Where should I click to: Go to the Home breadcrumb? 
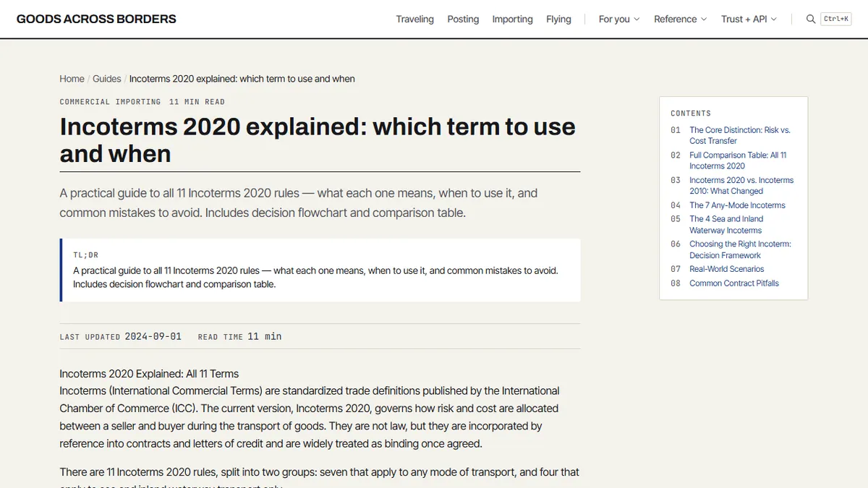coord(72,79)
